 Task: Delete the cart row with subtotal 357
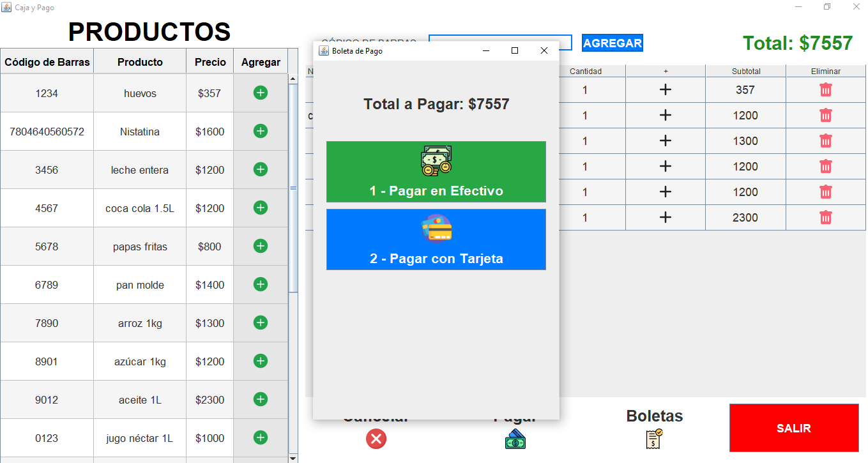[826, 89]
